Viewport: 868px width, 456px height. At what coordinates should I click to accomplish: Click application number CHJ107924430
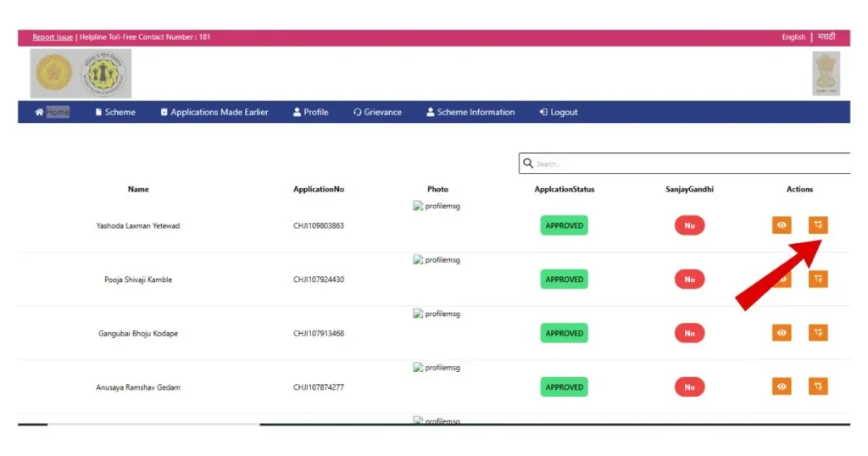(319, 280)
